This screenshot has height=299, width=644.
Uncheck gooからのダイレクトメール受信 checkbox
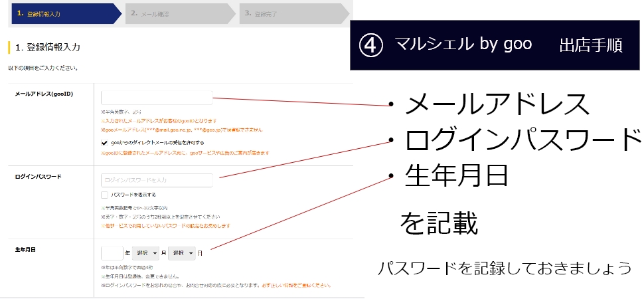pos(104,143)
